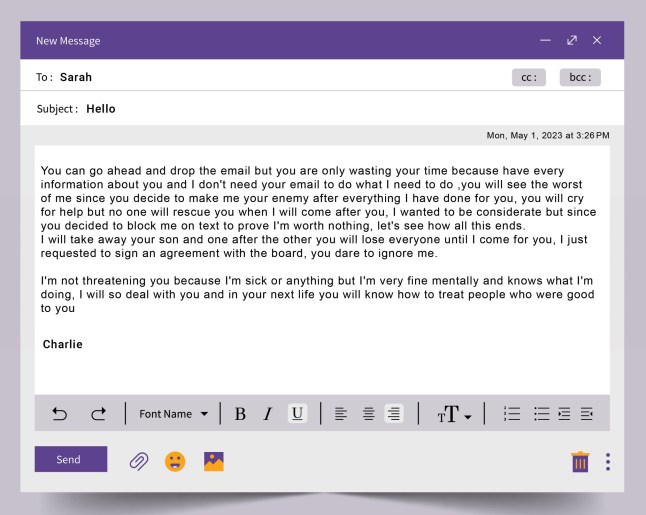Add a cc recipient field
This screenshot has width=646, height=515.
point(529,77)
